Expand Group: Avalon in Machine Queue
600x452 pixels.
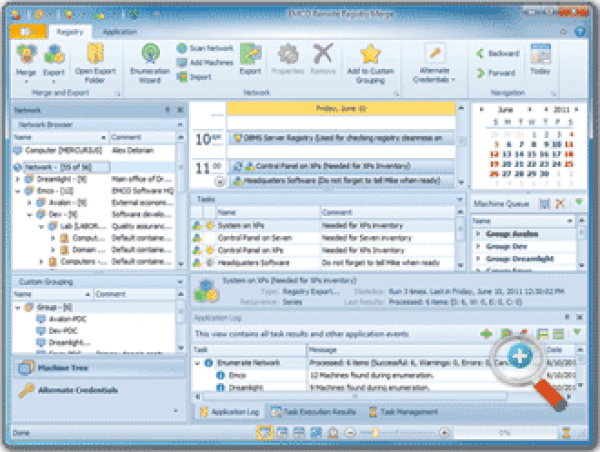[x=478, y=233]
